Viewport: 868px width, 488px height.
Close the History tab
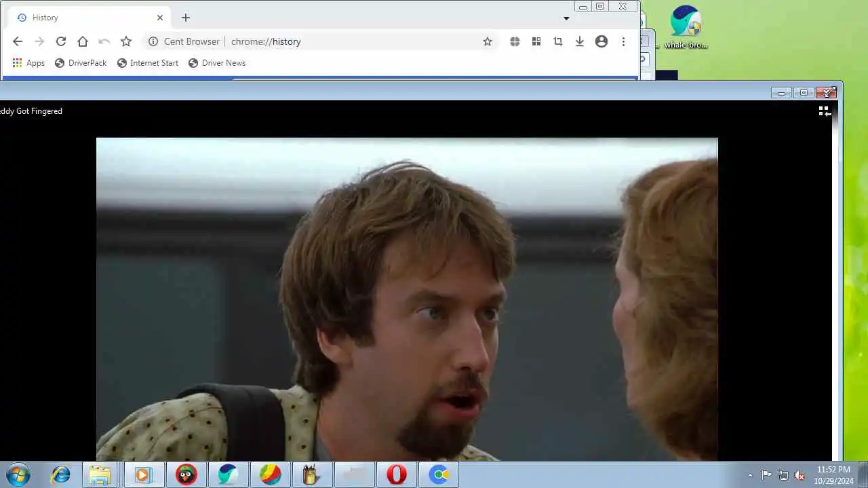pyautogui.click(x=160, y=18)
